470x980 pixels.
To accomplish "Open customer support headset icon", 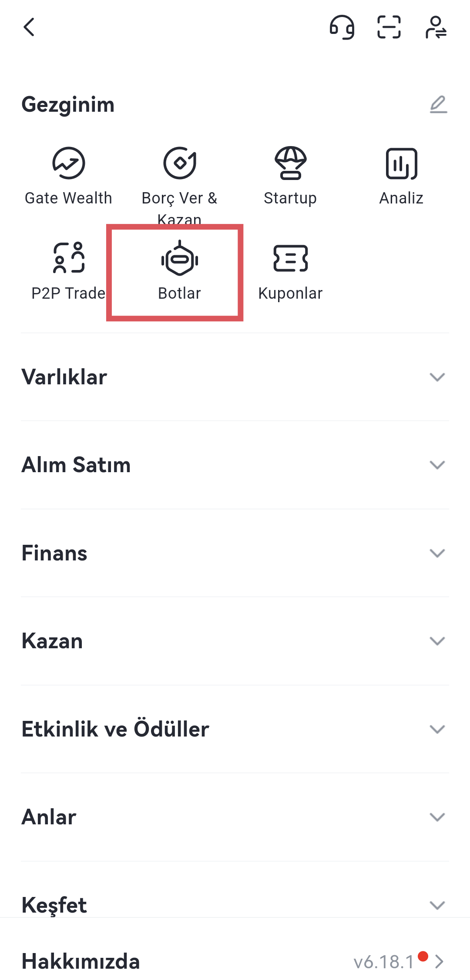I will pyautogui.click(x=342, y=27).
